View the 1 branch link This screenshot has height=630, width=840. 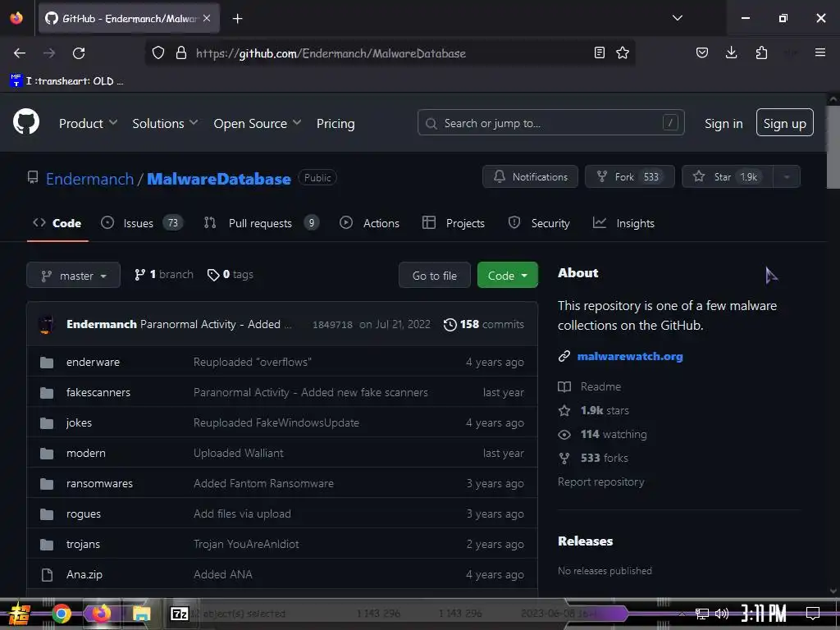[x=163, y=274]
